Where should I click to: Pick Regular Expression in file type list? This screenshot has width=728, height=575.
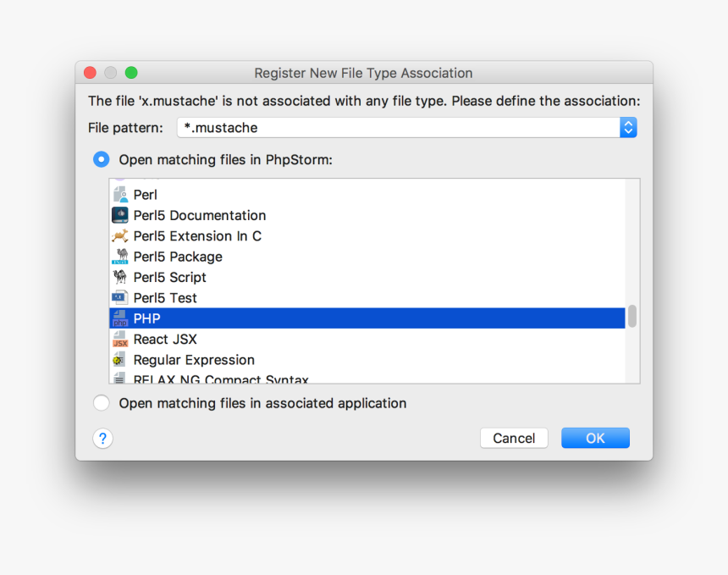194,360
